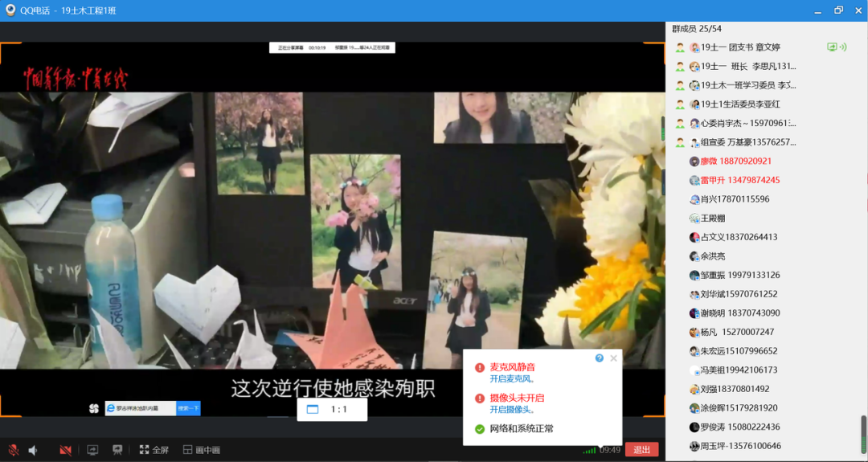Image resolution: width=868 pixels, height=462 pixels.
Task: Unmute the microphone in the bottom toolbar
Action: (x=14, y=450)
